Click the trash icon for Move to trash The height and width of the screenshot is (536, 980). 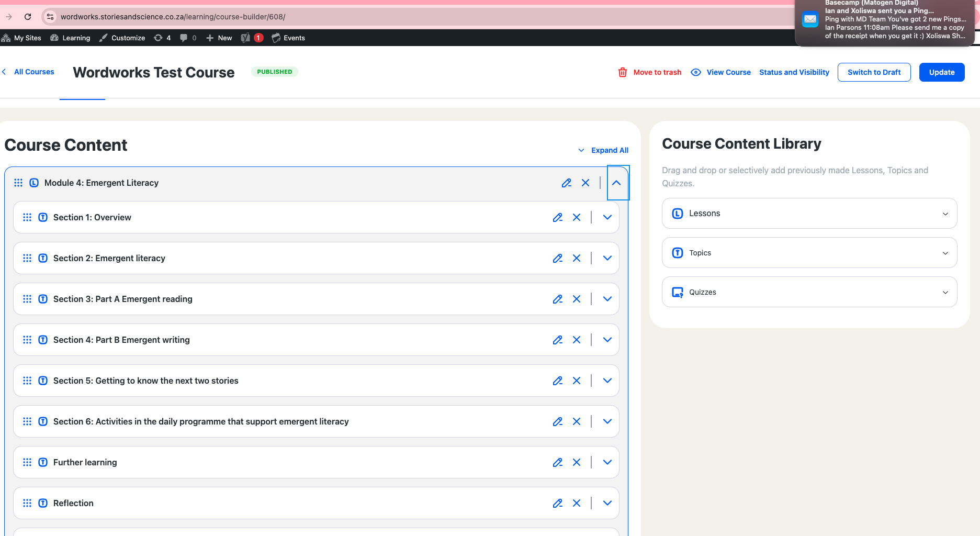click(622, 72)
